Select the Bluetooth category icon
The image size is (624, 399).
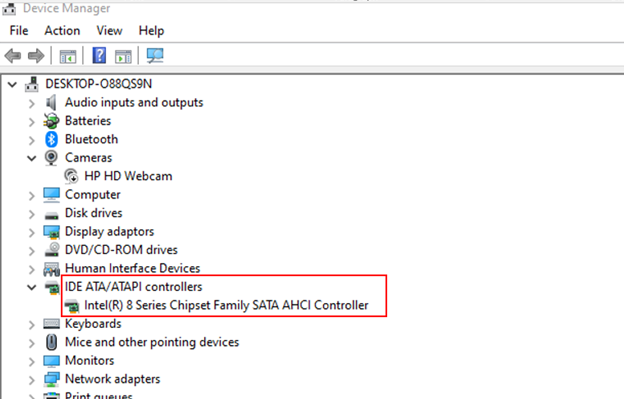pyautogui.click(x=51, y=139)
